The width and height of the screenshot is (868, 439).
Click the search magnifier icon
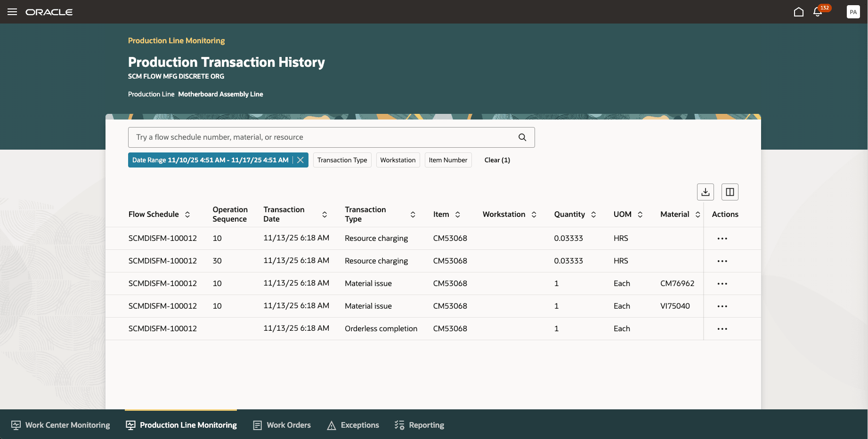tap(522, 137)
